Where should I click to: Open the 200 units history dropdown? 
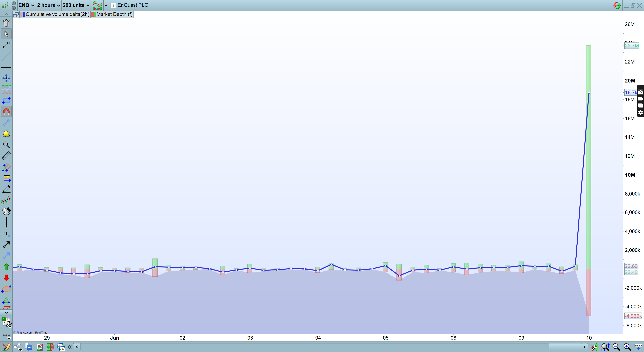pyautogui.click(x=76, y=5)
